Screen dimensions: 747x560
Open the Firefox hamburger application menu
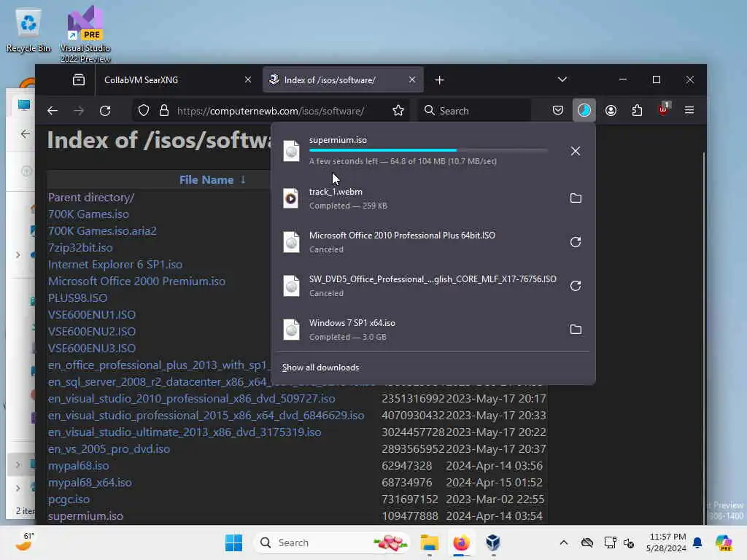pyautogui.click(x=689, y=111)
